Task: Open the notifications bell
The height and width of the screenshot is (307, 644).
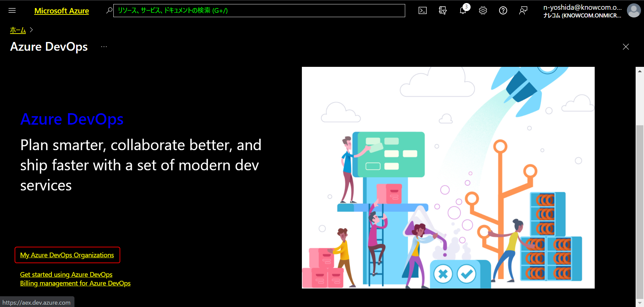Action: [x=463, y=10]
